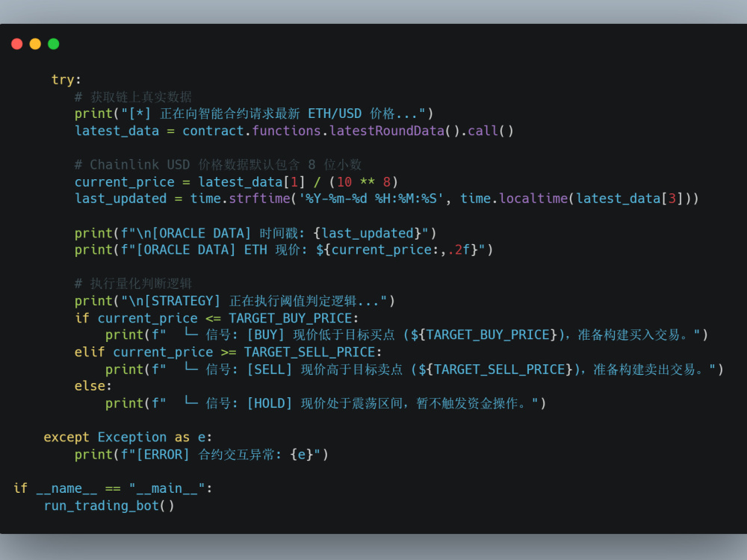Click the 'run_trading_bot()' call

click(109, 505)
